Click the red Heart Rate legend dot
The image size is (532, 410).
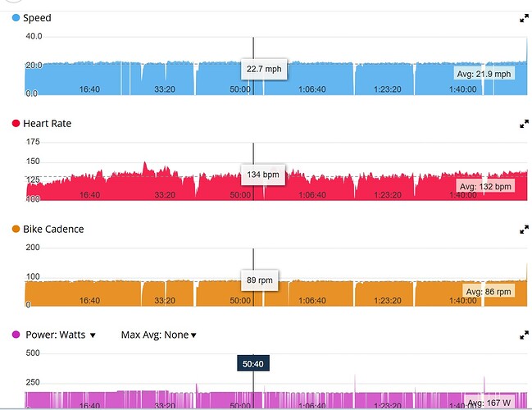tap(16, 124)
